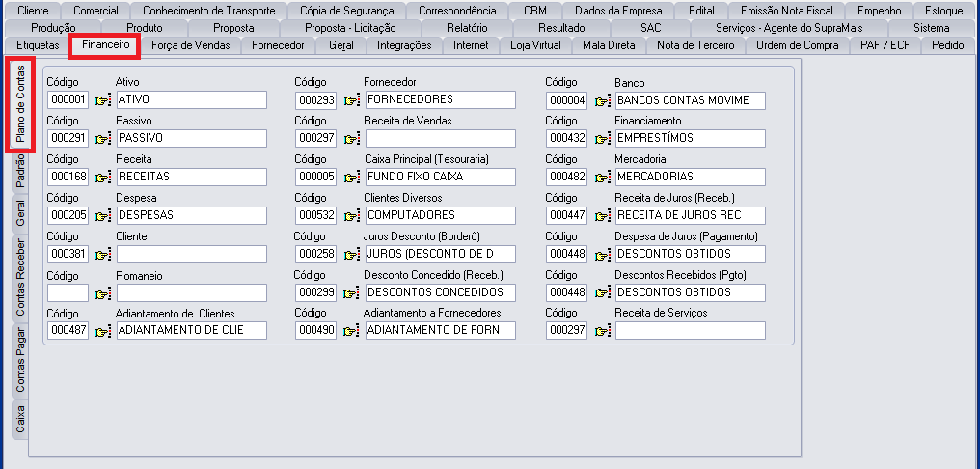Click the Romaneio Código input field
Image resolution: width=980 pixels, height=469 pixels.
(x=68, y=292)
